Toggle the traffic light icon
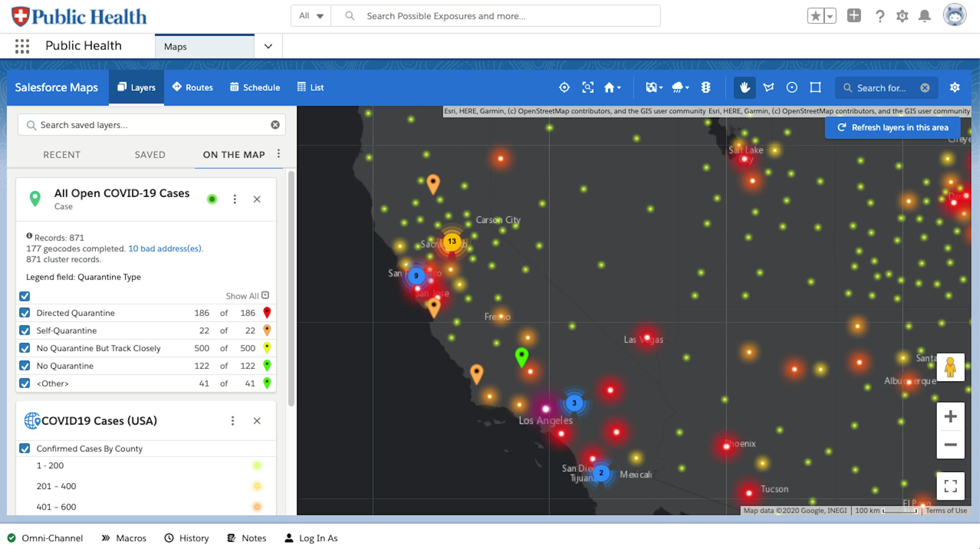The width and height of the screenshot is (980, 549). pyautogui.click(x=706, y=88)
